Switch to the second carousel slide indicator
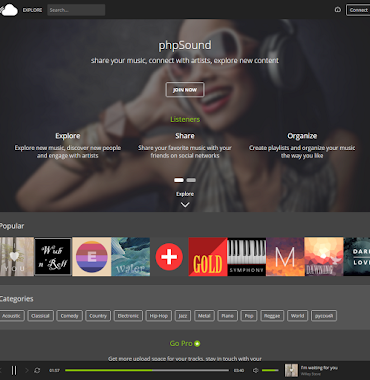Image resolution: width=370 pixels, height=380 pixels. 191,180
